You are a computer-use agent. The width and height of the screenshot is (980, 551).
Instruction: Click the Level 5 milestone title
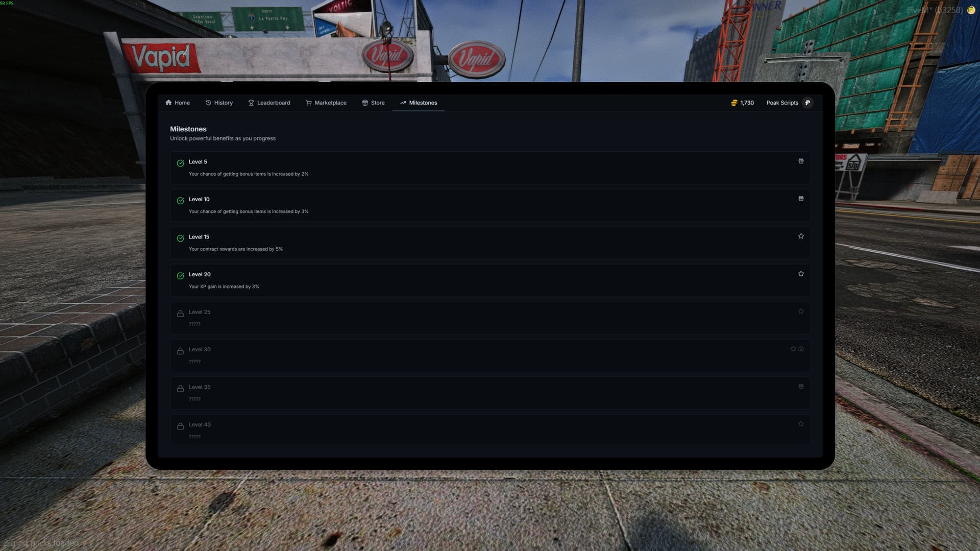(198, 162)
